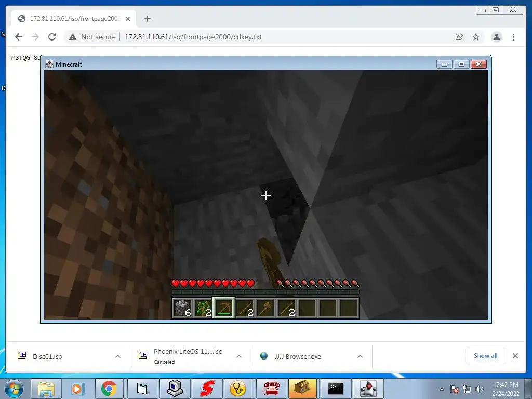The width and height of the screenshot is (532, 399).
Task: Select the seventh, empty hotbar slot
Action: tap(307, 308)
